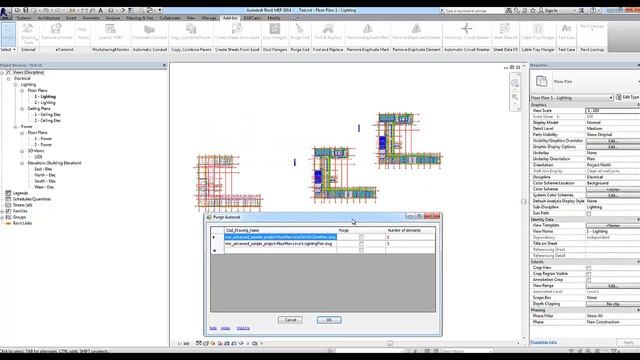Click the Modify select tool
The image size is (640, 360).
(8, 33)
